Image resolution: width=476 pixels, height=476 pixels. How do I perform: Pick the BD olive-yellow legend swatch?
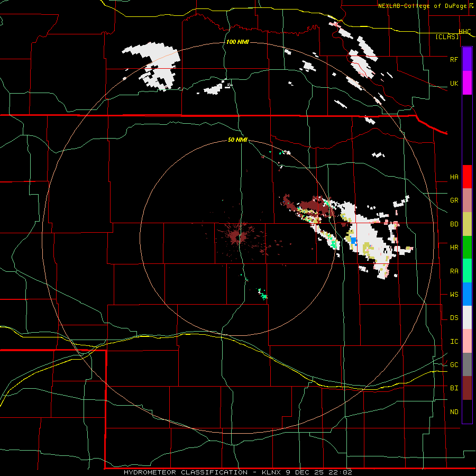tap(467, 224)
